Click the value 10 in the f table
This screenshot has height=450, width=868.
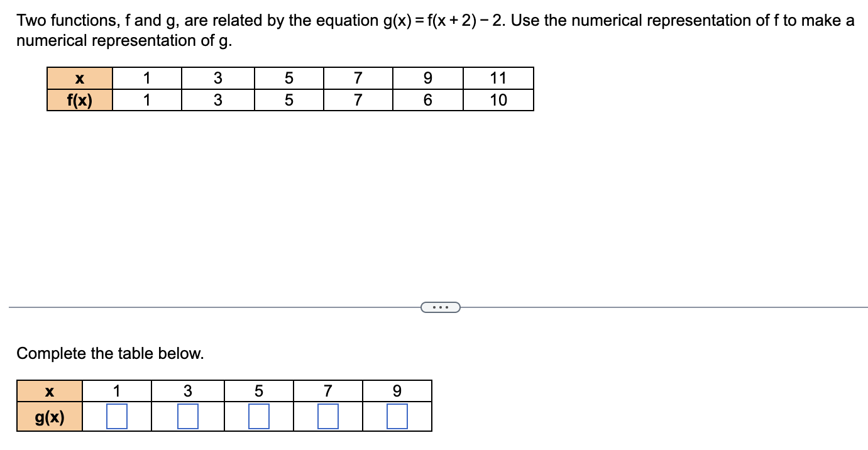[x=498, y=99]
